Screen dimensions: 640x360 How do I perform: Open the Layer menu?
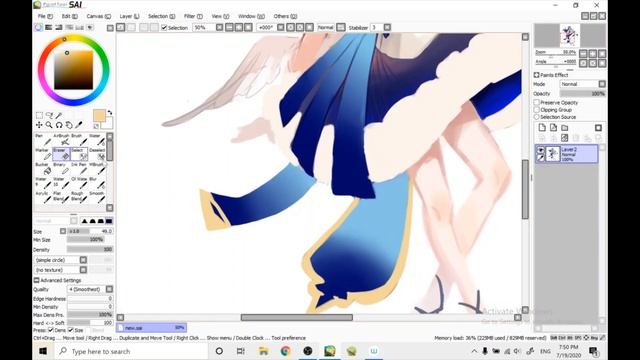pos(129,16)
